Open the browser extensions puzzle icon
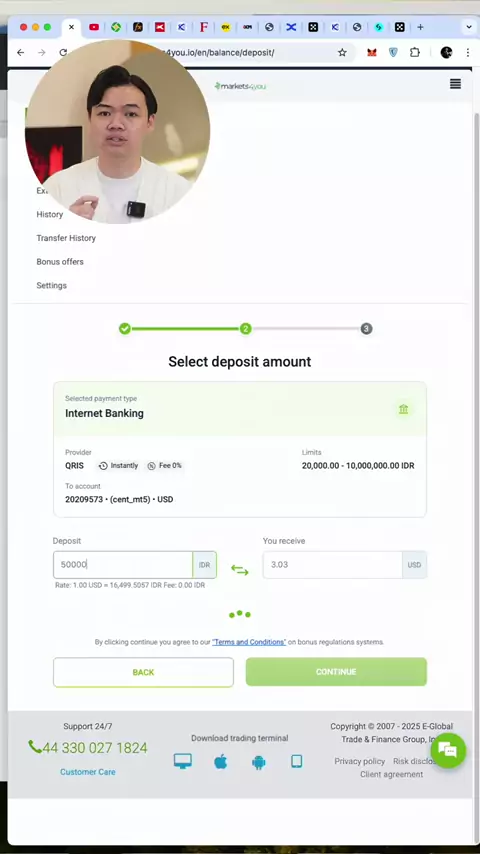The image size is (480, 854). coord(415,52)
